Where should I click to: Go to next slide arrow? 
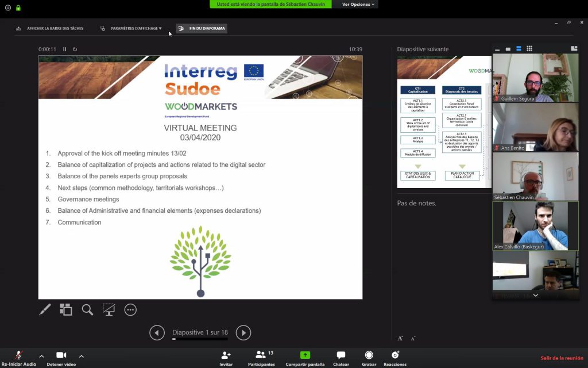pos(243,333)
